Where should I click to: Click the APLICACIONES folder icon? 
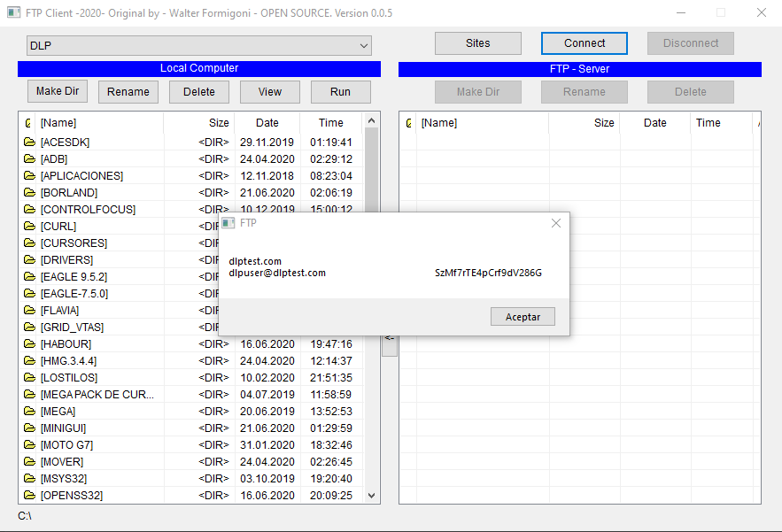[x=29, y=175]
